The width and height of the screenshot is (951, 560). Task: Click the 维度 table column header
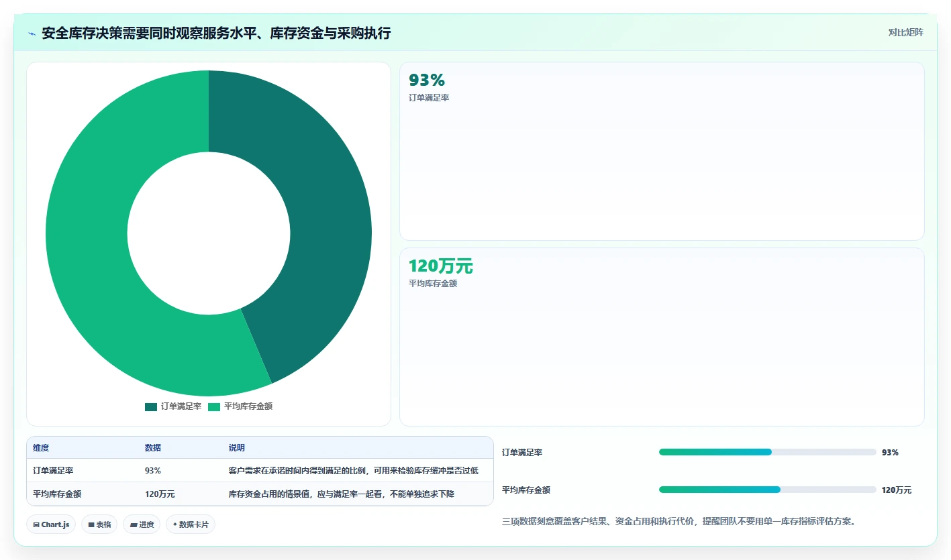point(41,448)
